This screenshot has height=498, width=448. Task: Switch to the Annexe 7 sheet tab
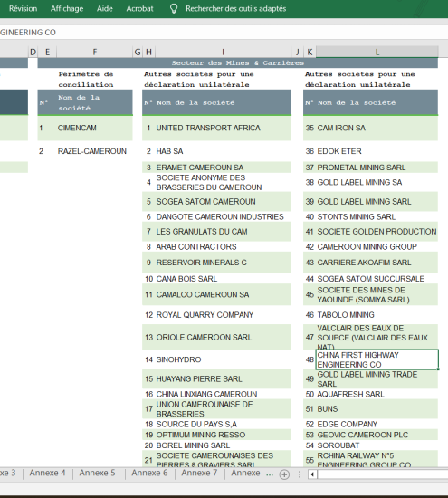199,473
